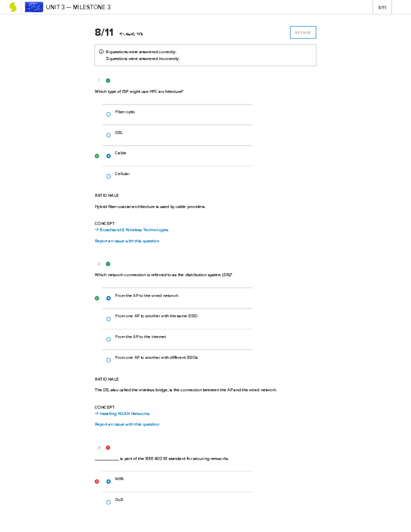Click red X icon beside WPA answer
Viewport: 411px width, 532px height.
(x=97, y=481)
